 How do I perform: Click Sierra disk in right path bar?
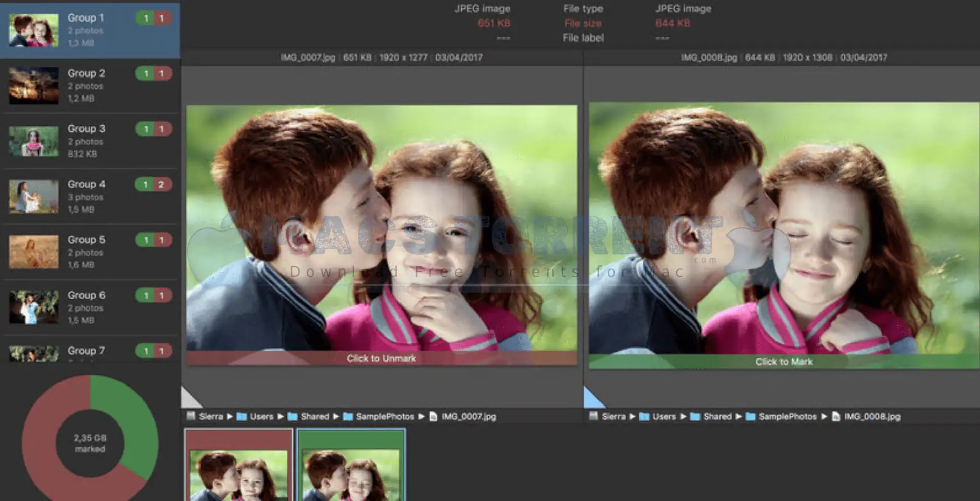coord(607,416)
